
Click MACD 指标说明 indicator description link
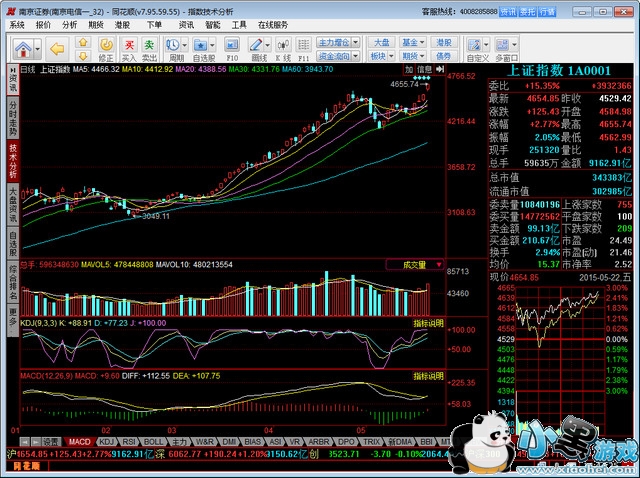pos(428,376)
